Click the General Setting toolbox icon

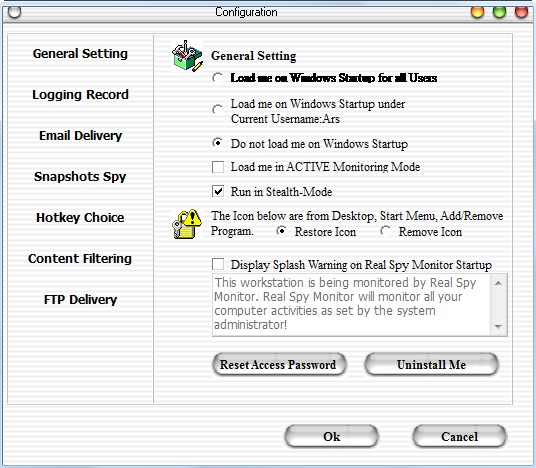(x=187, y=56)
